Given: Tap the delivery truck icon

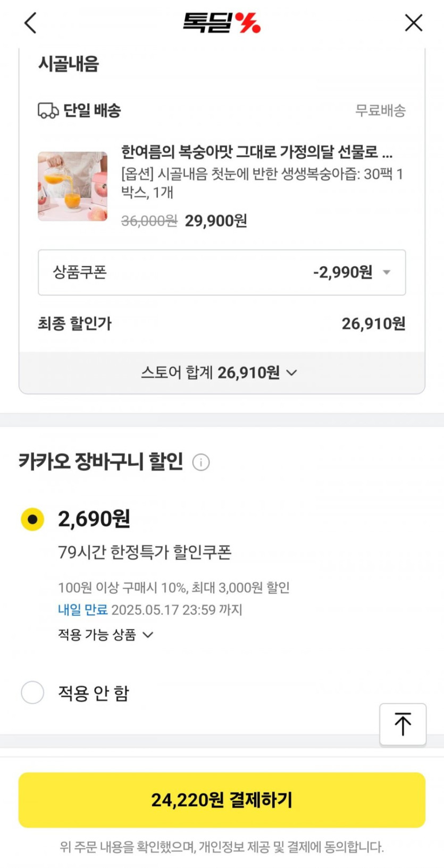Looking at the screenshot, I should click(x=48, y=110).
